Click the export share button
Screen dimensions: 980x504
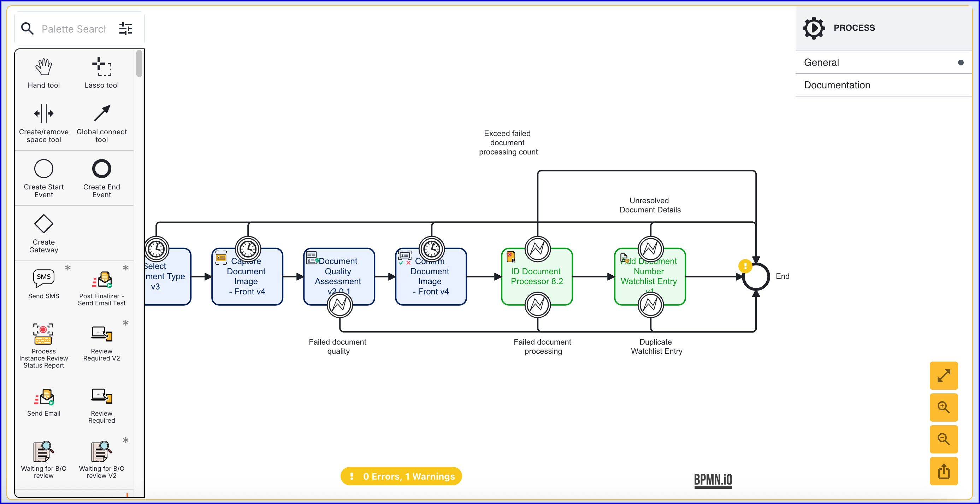point(943,471)
